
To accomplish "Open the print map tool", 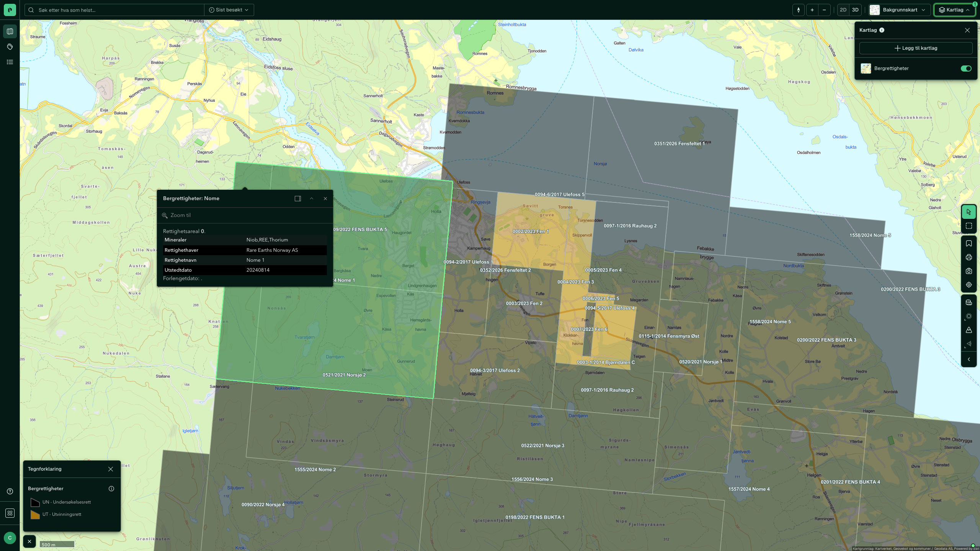I will 969,257.
